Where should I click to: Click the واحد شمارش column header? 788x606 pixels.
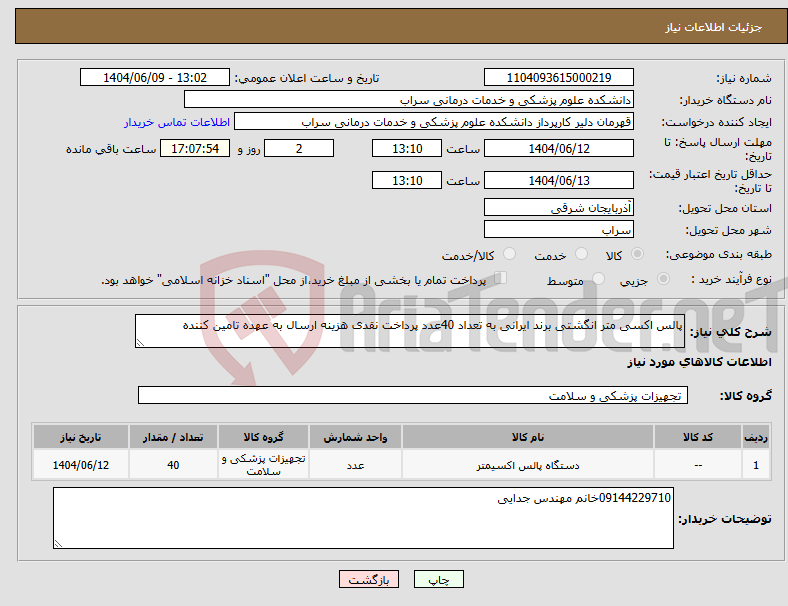click(355, 437)
